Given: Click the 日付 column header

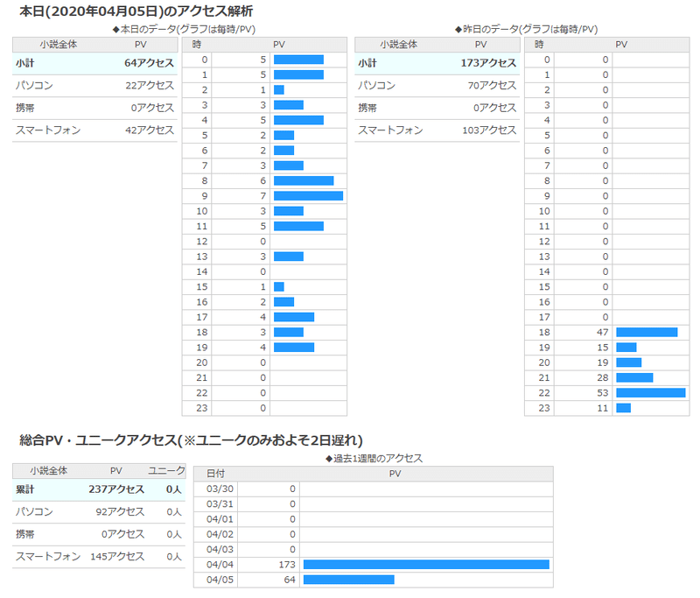Looking at the screenshot, I should click(215, 474).
